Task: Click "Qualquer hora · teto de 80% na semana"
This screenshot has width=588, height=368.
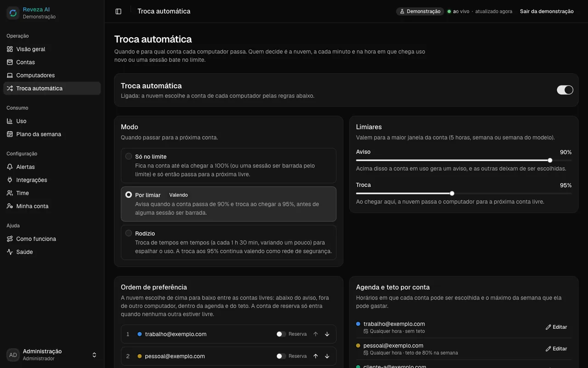Action: pyautogui.click(x=414, y=353)
